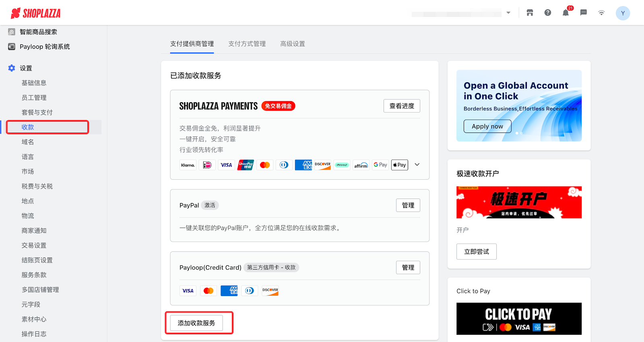Image resolution: width=644 pixels, height=342 pixels.
Task: Expand the store account dropdown arrow
Action: tap(508, 13)
